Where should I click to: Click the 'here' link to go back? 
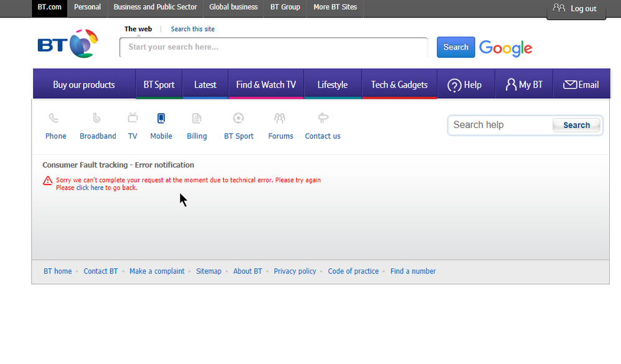coord(97,188)
